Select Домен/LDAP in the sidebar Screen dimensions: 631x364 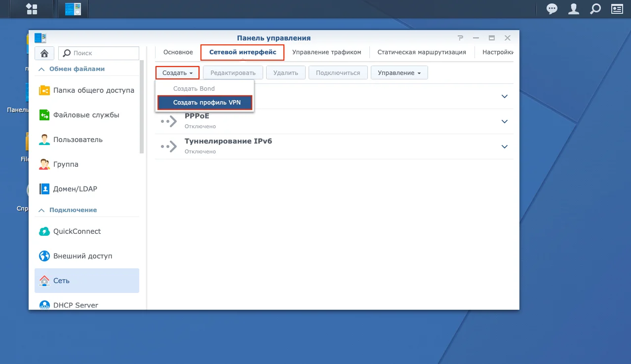coord(75,189)
